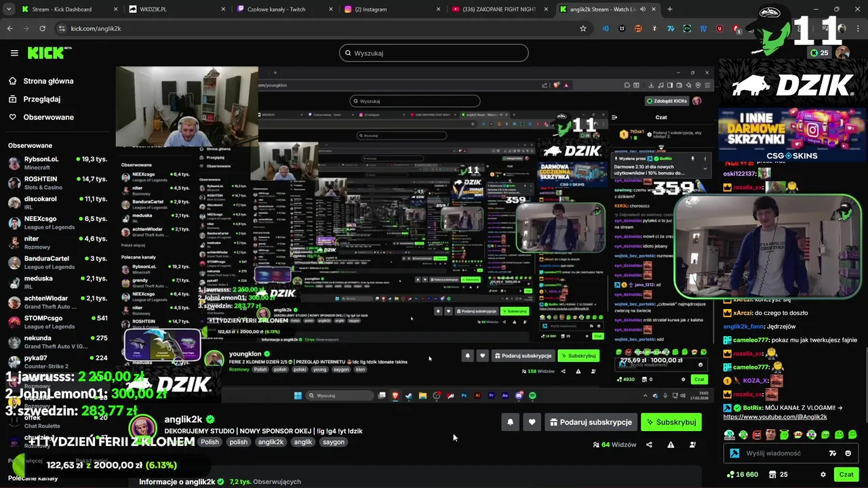The image size is (868, 488).
Task: Toggle stream notifications with the bell button
Action: tap(510, 422)
